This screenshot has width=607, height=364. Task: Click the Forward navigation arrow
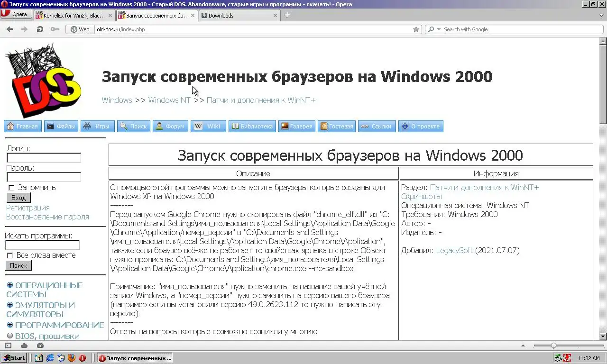click(x=25, y=29)
